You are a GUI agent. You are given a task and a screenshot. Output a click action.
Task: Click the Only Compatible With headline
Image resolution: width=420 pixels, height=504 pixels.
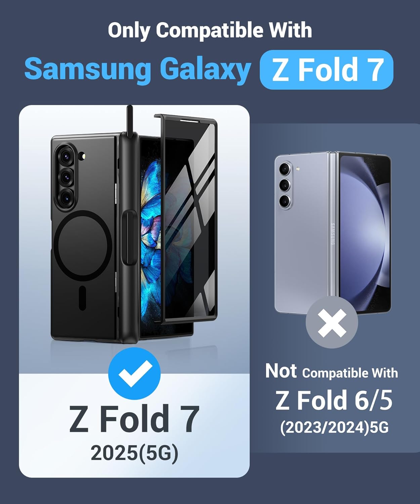coord(210,30)
